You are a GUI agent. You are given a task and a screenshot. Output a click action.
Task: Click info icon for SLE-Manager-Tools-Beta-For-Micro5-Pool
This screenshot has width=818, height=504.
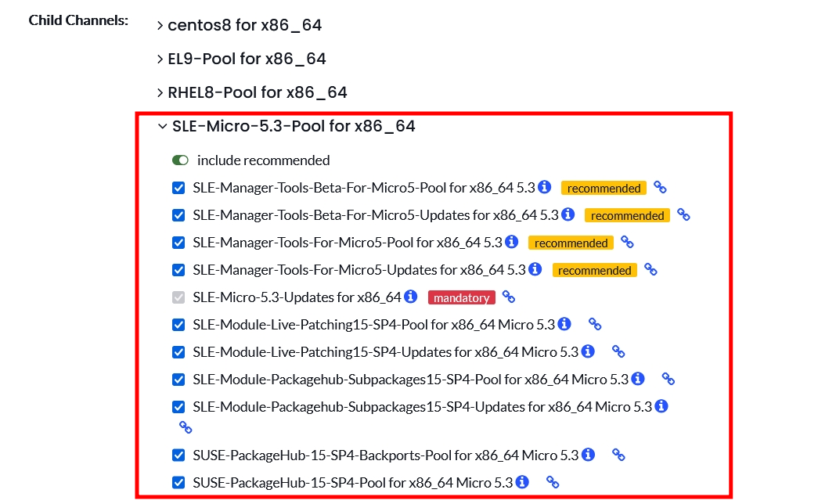coord(545,187)
